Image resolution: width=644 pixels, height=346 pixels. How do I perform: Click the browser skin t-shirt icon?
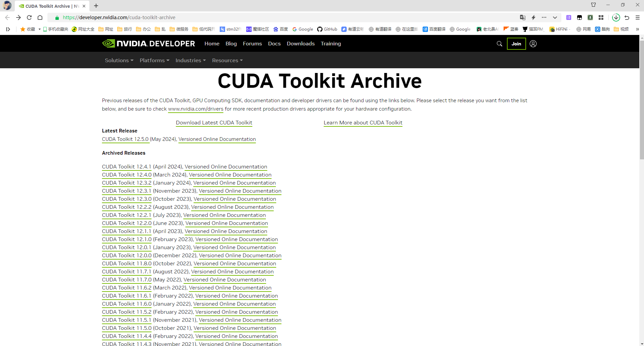(593, 5)
